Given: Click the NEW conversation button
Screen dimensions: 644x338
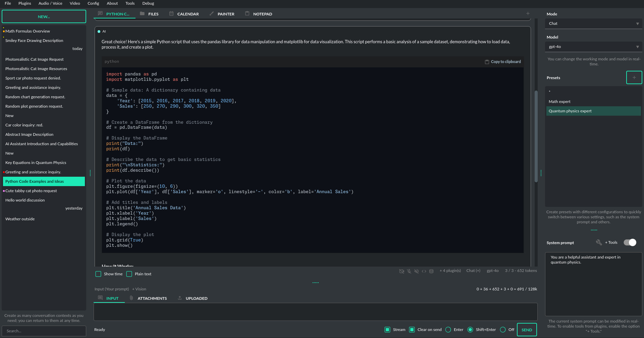Looking at the screenshot, I should coord(44,16).
